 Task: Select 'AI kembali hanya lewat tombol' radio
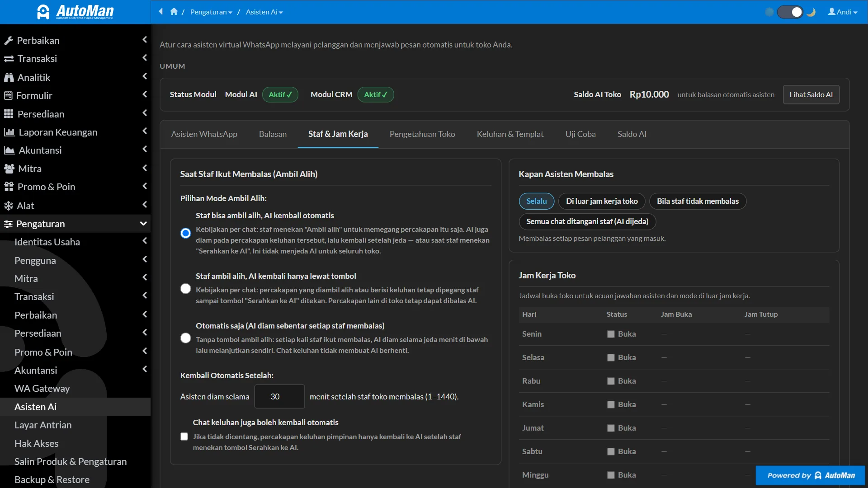coord(185,289)
